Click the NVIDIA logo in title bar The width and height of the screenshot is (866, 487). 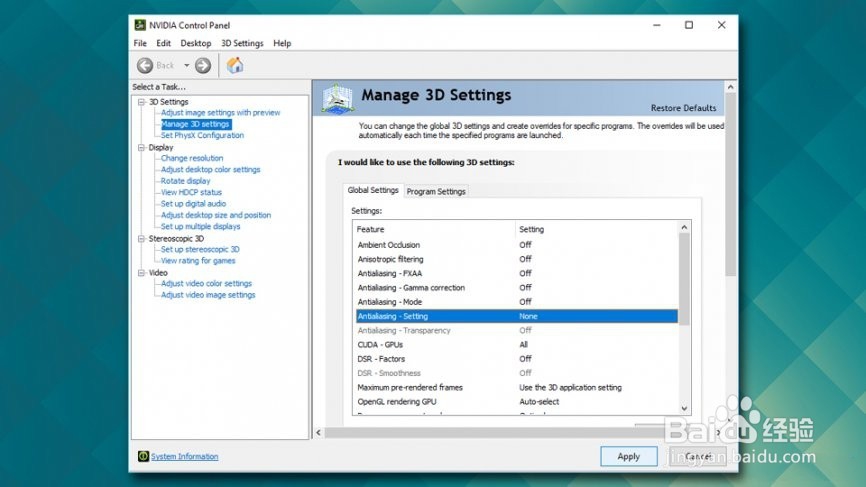(140, 25)
